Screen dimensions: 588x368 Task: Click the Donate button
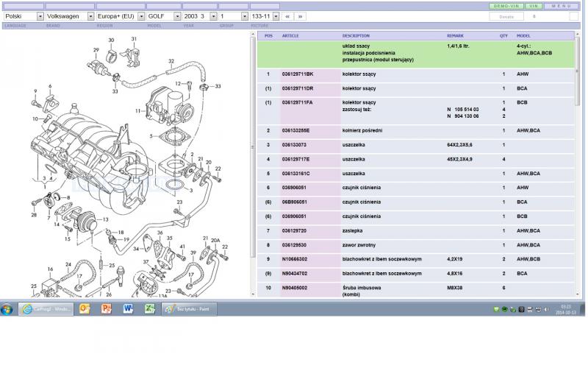(x=506, y=17)
